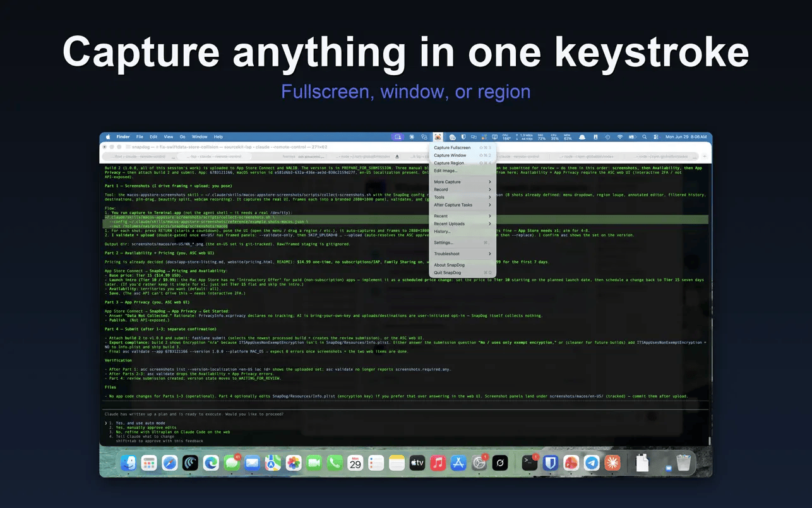Expand the Recent Uploads submenu
The height and width of the screenshot is (508, 812).
pyautogui.click(x=462, y=224)
